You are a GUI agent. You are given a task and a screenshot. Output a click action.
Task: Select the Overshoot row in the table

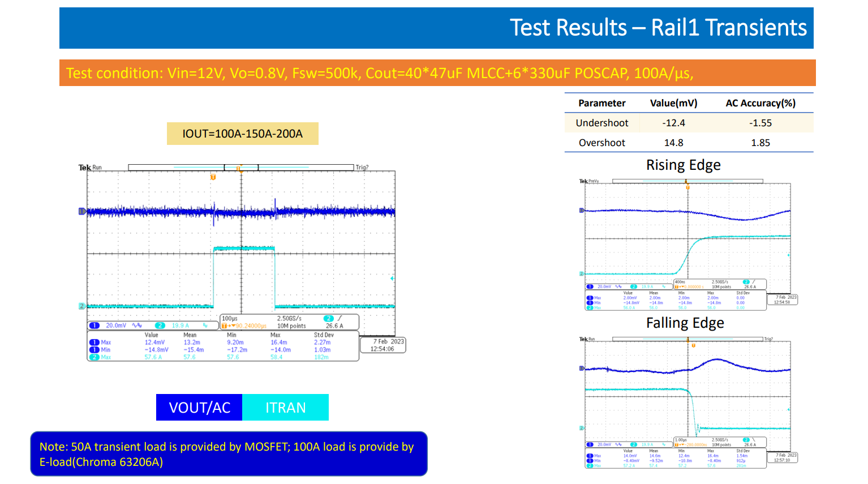point(689,143)
